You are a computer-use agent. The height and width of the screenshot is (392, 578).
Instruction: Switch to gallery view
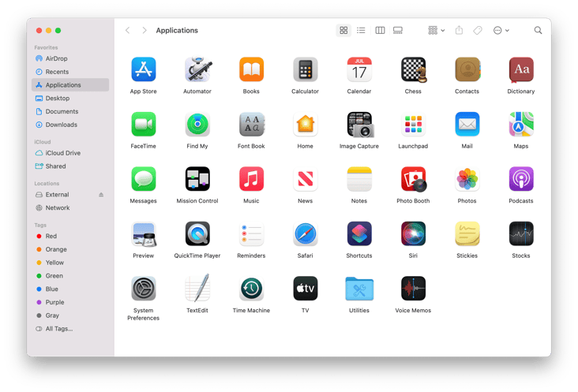point(398,30)
